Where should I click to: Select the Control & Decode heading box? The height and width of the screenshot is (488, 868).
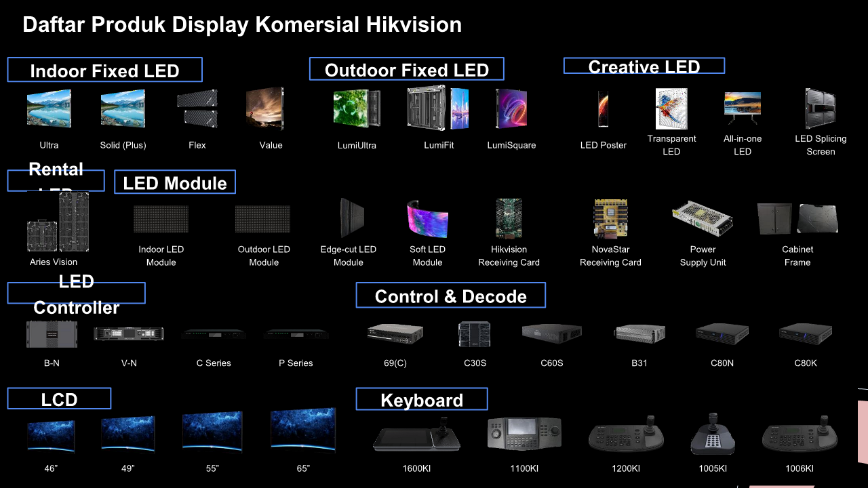451,296
